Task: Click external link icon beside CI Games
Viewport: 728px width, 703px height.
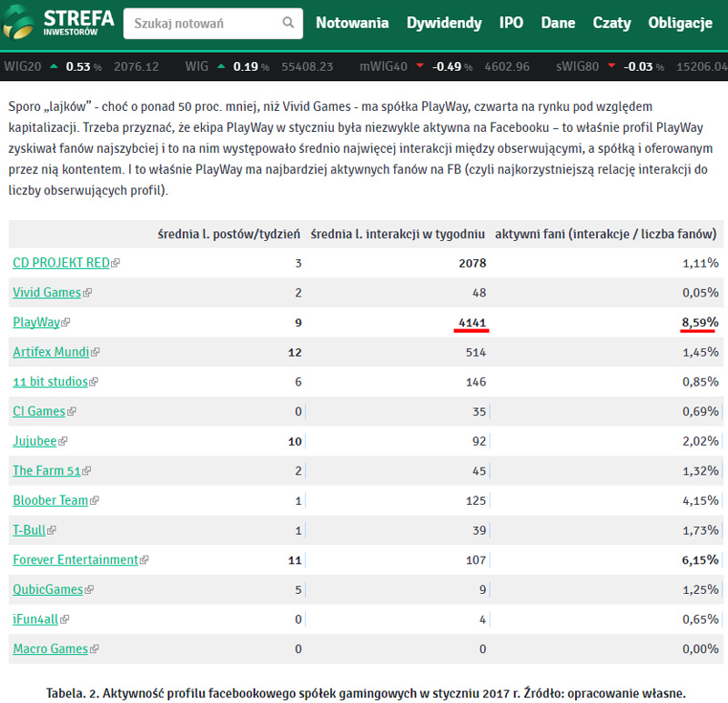Action: [72, 412]
